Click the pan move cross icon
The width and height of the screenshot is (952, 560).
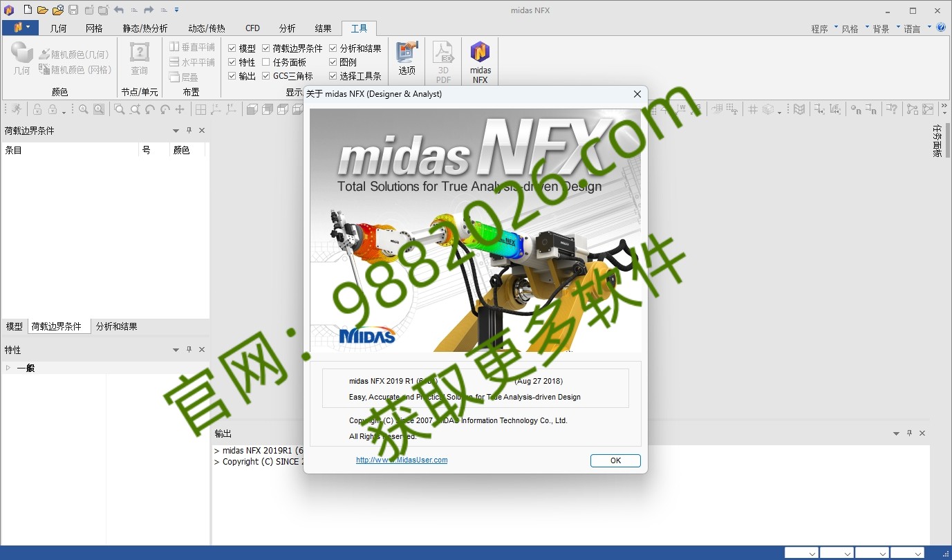180,109
